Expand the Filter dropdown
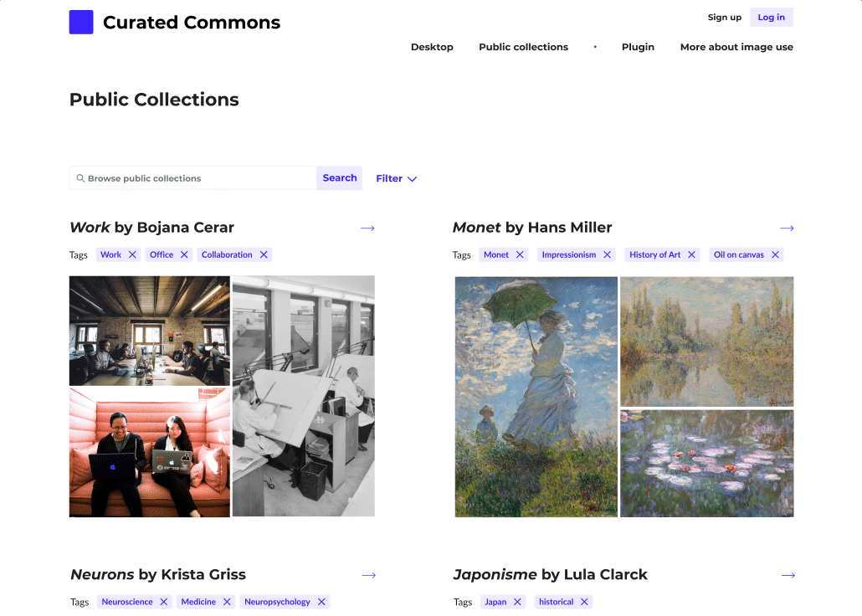 coord(397,178)
